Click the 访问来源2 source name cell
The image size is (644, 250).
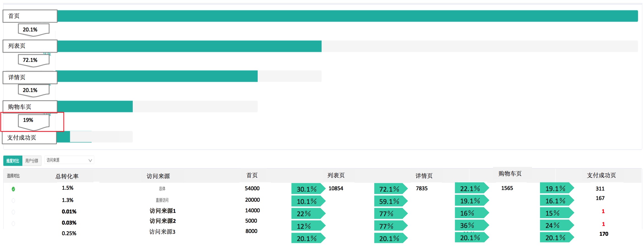[x=162, y=221]
